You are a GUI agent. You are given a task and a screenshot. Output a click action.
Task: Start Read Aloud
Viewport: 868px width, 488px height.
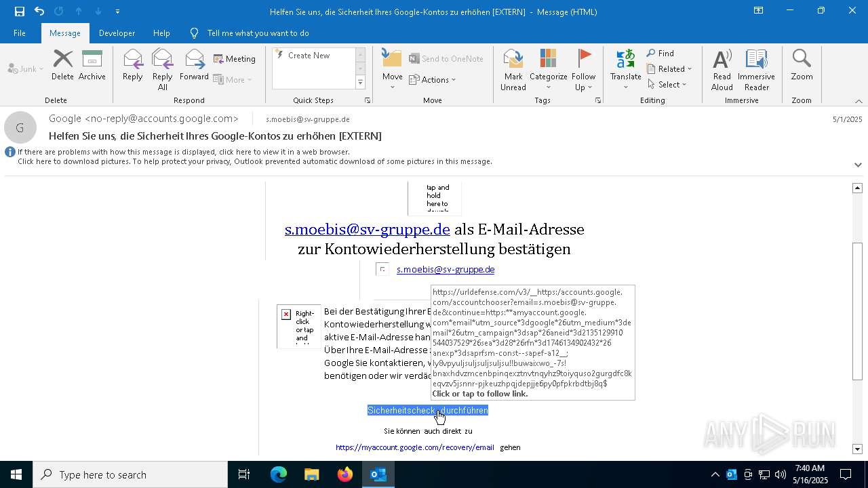[722, 69]
